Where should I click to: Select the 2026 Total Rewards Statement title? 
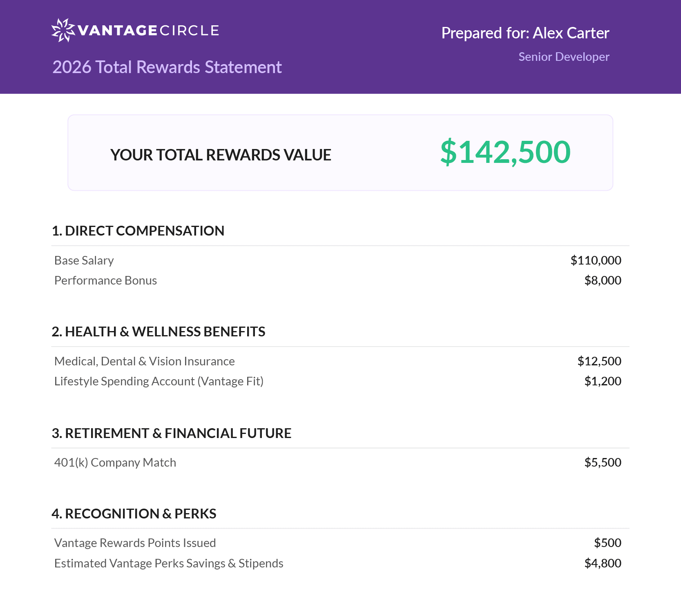pyautogui.click(x=167, y=67)
